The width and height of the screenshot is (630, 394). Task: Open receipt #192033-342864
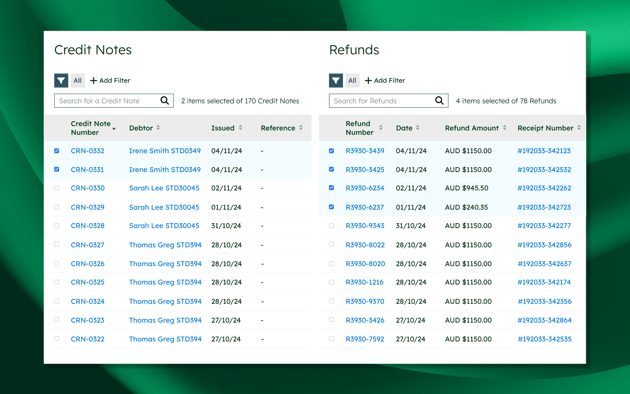click(x=544, y=320)
